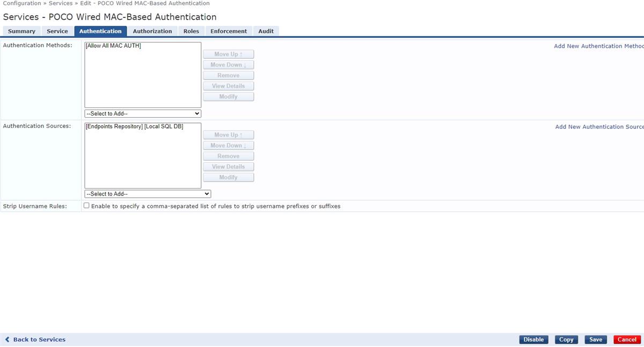The width and height of the screenshot is (644, 347).
Task: Click Move Down in Authentication Sources
Action: tap(229, 146)
